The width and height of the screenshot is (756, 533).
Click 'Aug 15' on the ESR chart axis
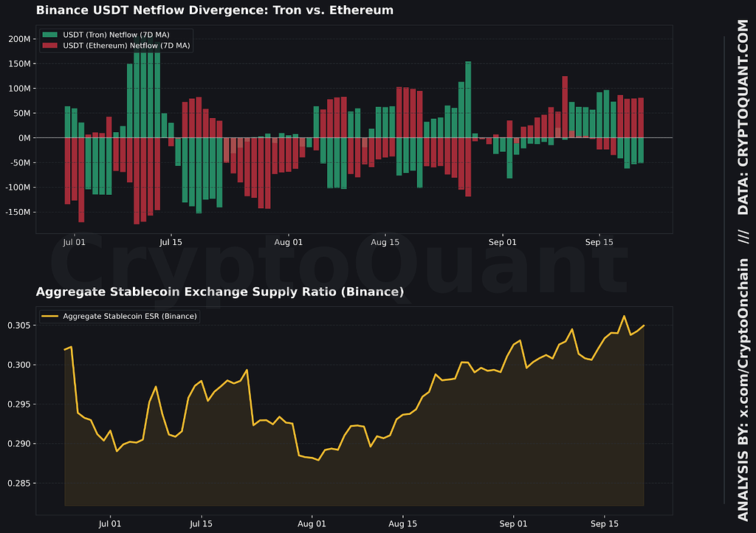click(402, 524)
